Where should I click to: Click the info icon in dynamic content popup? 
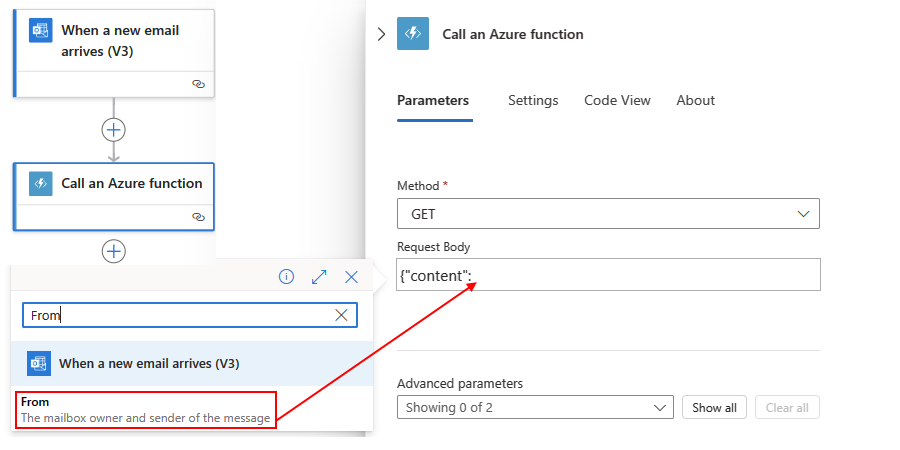click(286, 277)
